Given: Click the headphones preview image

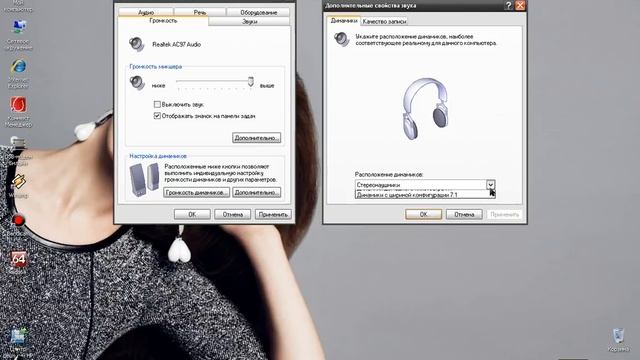Looking at the screenshot, I should (425, 109).
